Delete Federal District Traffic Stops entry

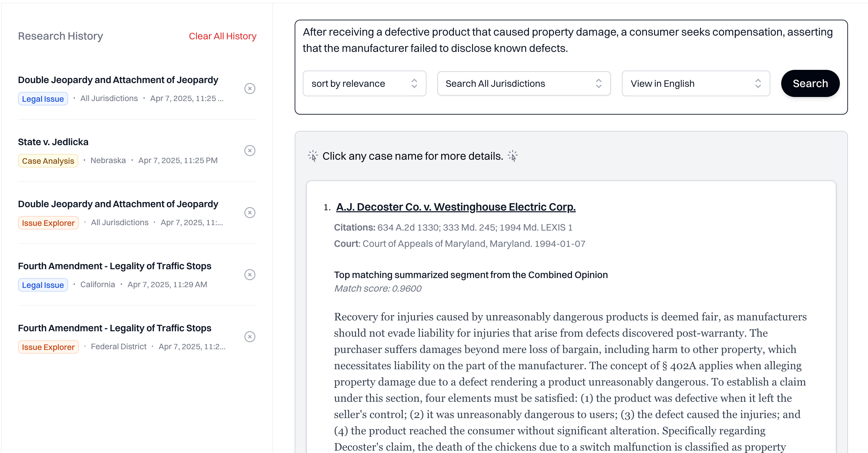pyautogui.click(x=250, y=337)
